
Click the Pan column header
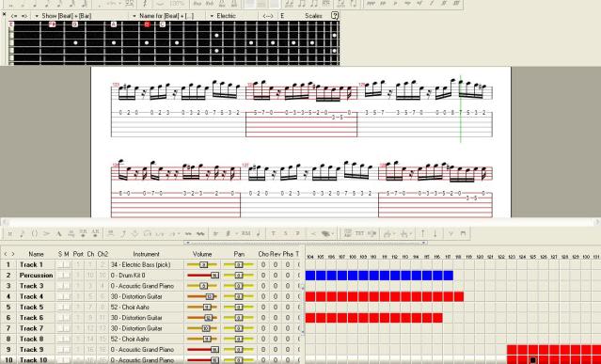[239, 254]
